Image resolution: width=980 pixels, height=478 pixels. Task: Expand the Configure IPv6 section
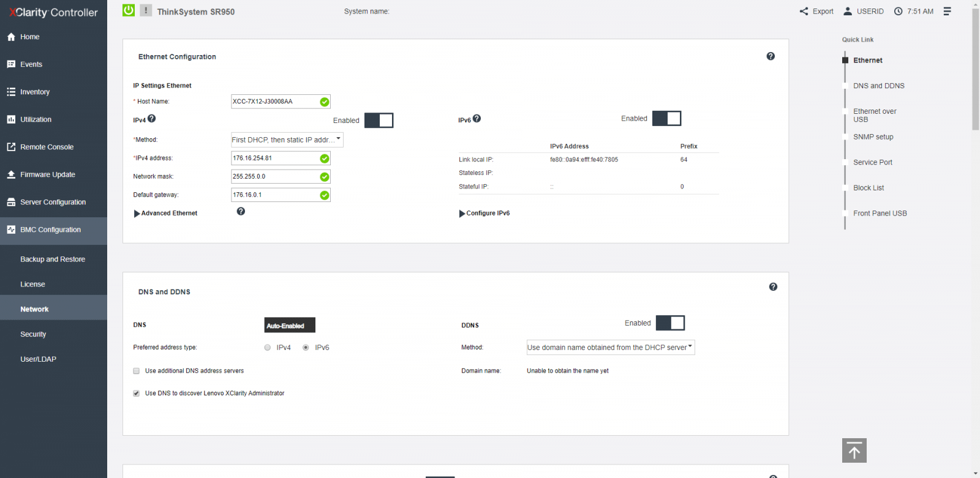point(484,214)
